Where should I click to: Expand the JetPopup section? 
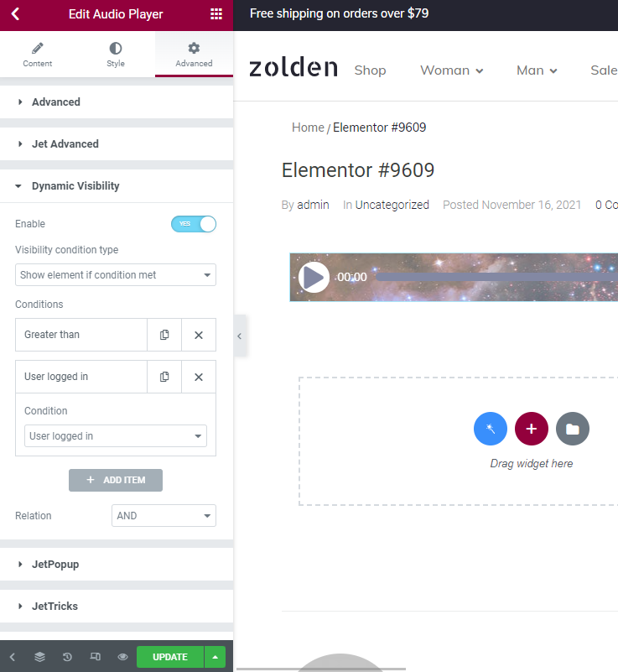pos(117,565)
